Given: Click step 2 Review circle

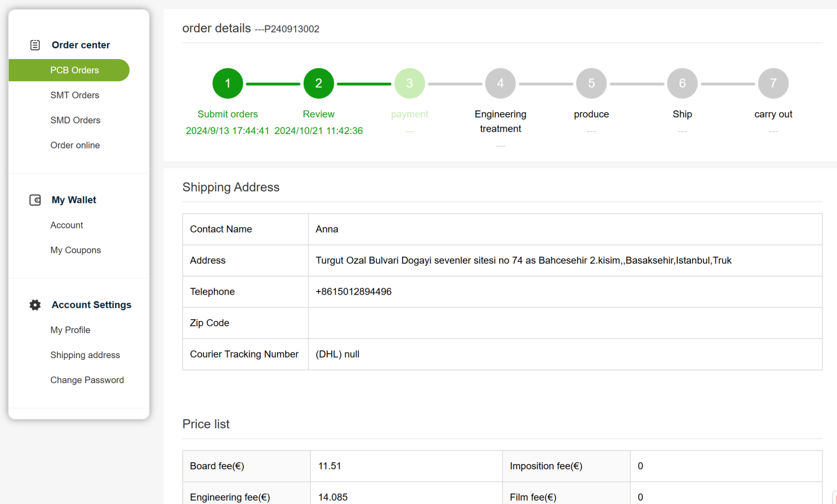Looking at the screenshot, I should (318, 83).
